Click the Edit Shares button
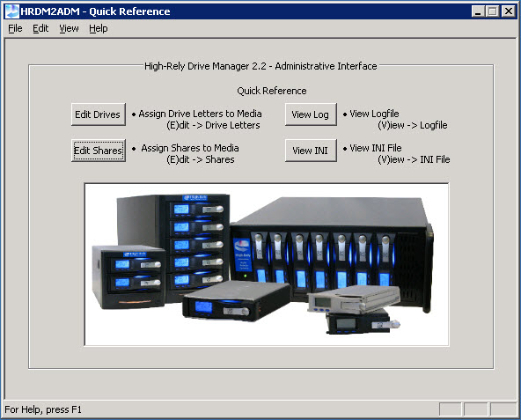The width and height of the screenshot is (521, 420). click(x=98, y=151)
